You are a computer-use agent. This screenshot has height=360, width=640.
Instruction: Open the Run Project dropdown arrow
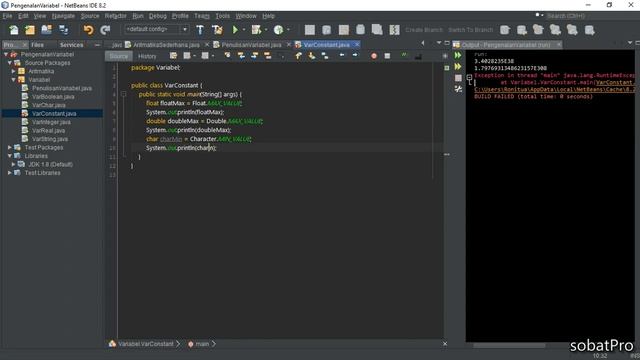point(244,30)
